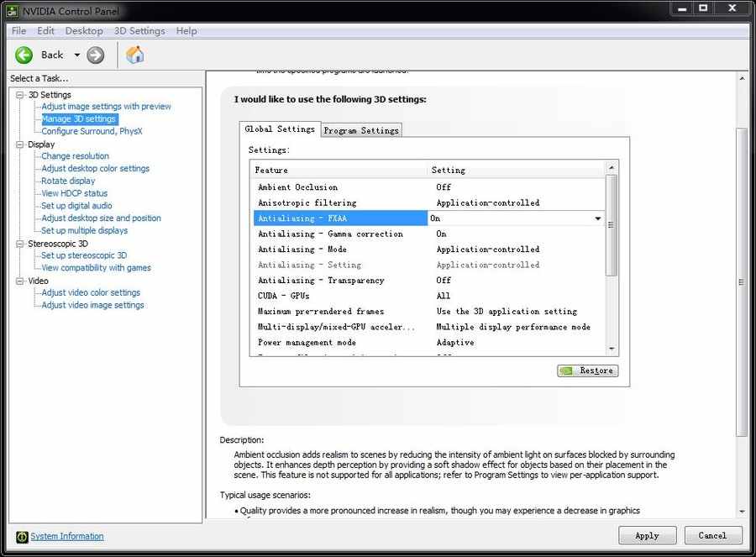This screenshot has width=756, height=557.
Task: Switch to the Program Settings tab
Action: tap(361, 130)
